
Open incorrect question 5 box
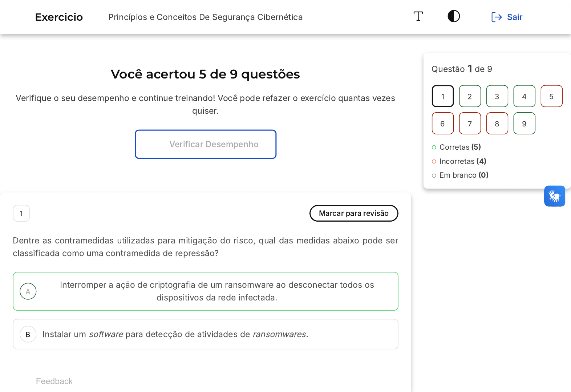pyautogui.click(x=551, y=96)
